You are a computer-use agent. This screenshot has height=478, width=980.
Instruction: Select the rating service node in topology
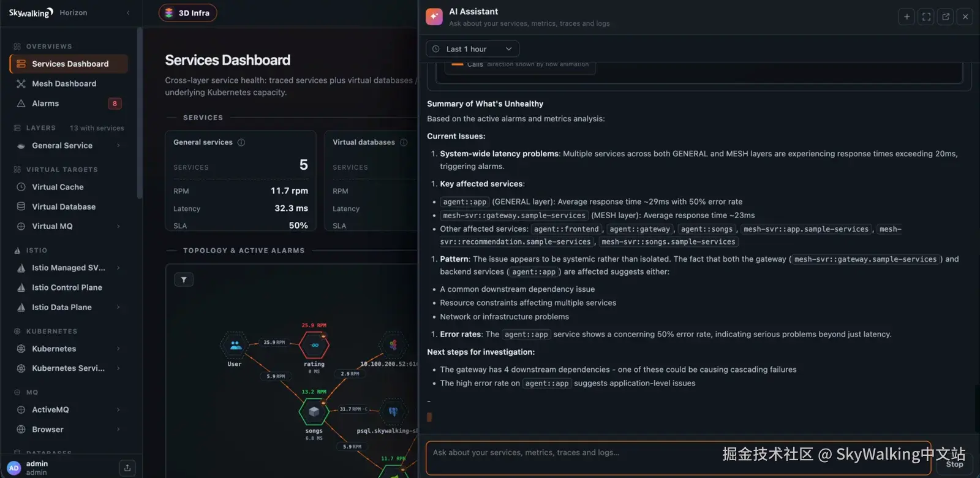(314, 345)
